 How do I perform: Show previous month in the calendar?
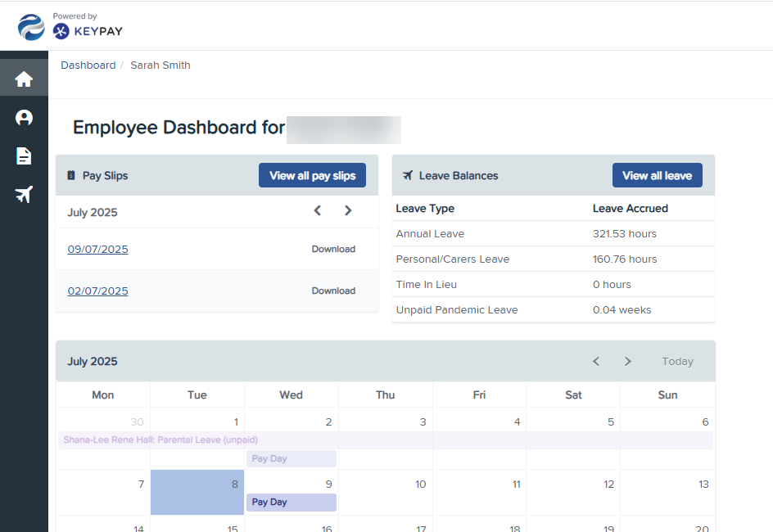[596, 362]
